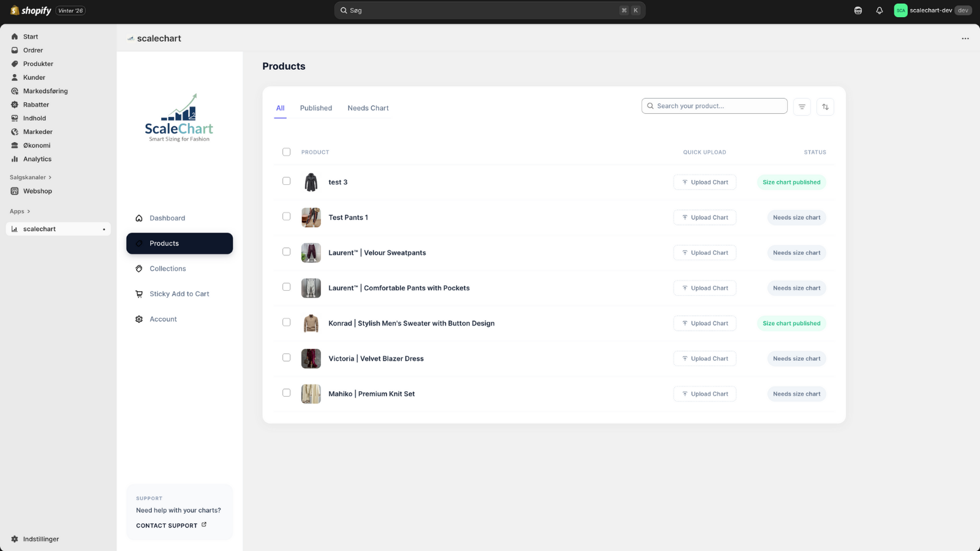
Task: Click the Mahiko Premium Knit Set thumbnail
Action: [311, 394]
